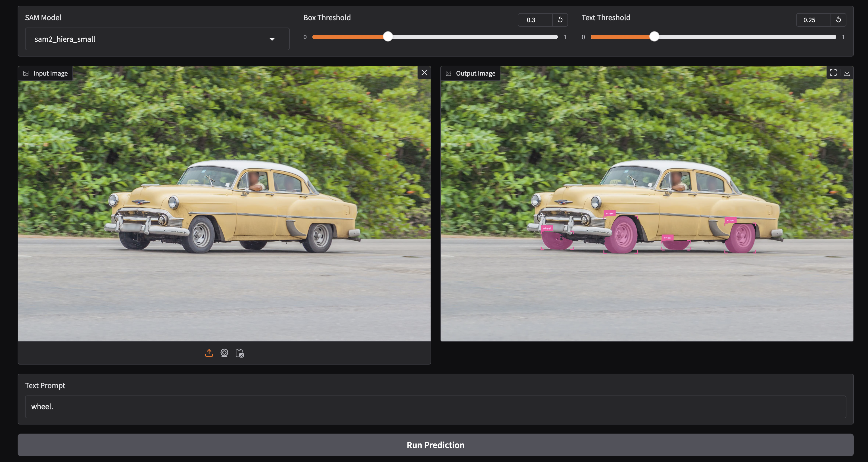Paste an image from the clipboard
This screenshot has width=868, height=462.
coord(239,353)
